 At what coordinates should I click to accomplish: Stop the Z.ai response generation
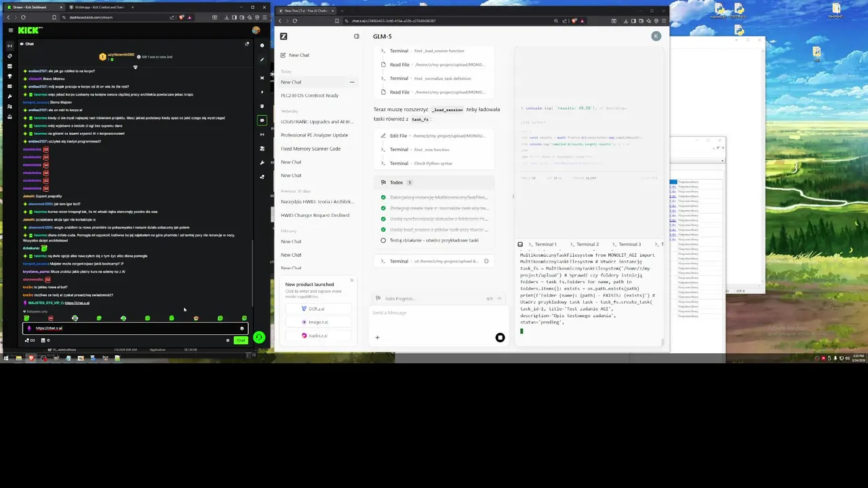click(500, 338)
